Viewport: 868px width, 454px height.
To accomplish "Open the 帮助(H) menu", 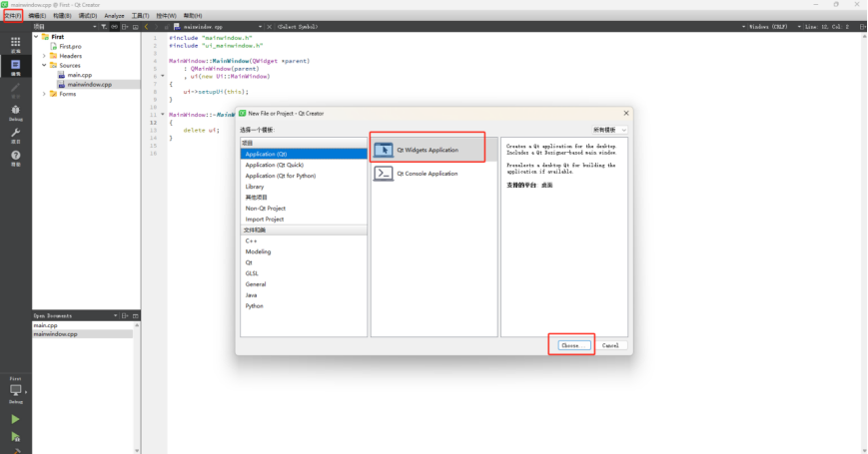I will [x=193, y=16].
